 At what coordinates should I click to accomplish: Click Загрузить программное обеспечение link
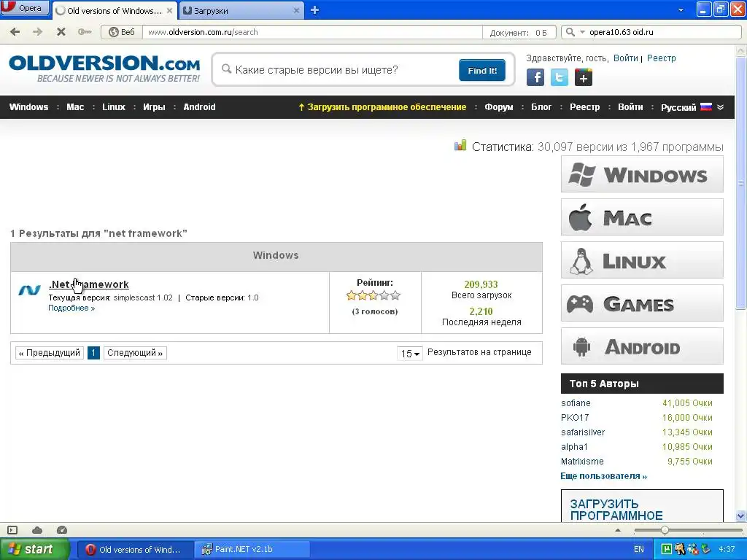pos(382,107)
